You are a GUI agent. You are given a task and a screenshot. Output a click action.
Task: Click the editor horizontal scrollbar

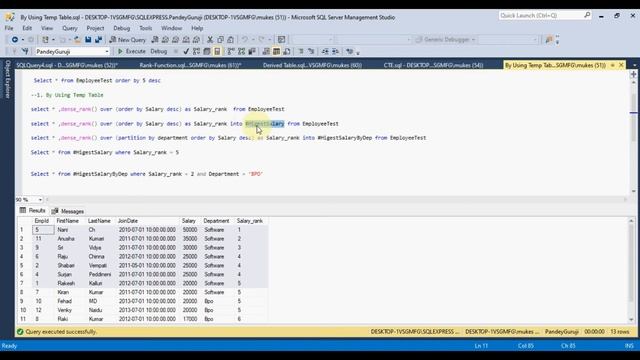click(336, 200)
